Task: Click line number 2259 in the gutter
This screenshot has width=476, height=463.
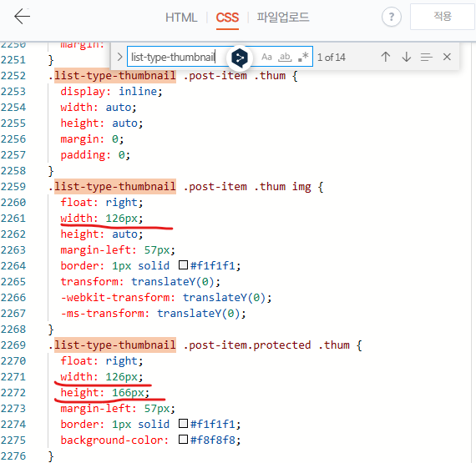Action: [x=13, y=187]
